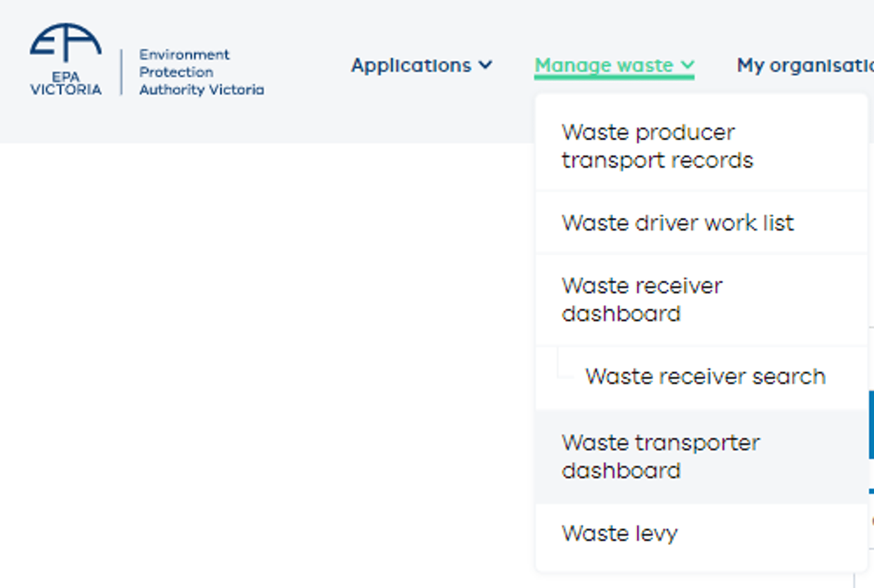Go to the Waste receiver dashboard
This screenshot has height=588, width=874.
643,299
